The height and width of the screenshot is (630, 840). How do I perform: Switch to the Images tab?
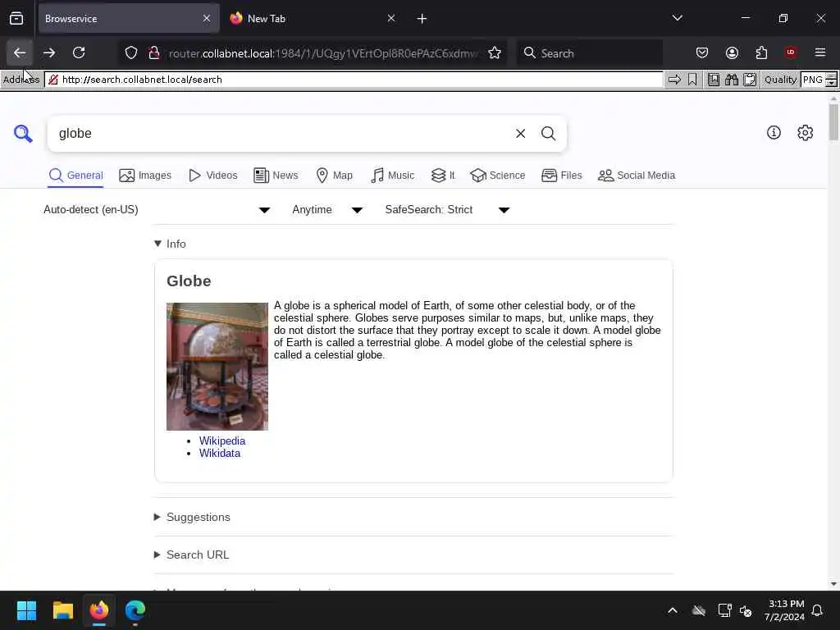click(x=145, y=176)
